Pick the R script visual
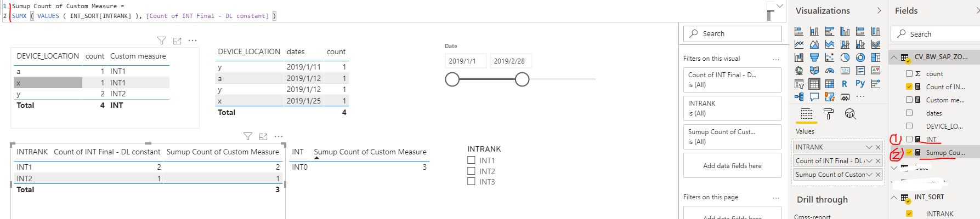 click(x=845, y=84)
